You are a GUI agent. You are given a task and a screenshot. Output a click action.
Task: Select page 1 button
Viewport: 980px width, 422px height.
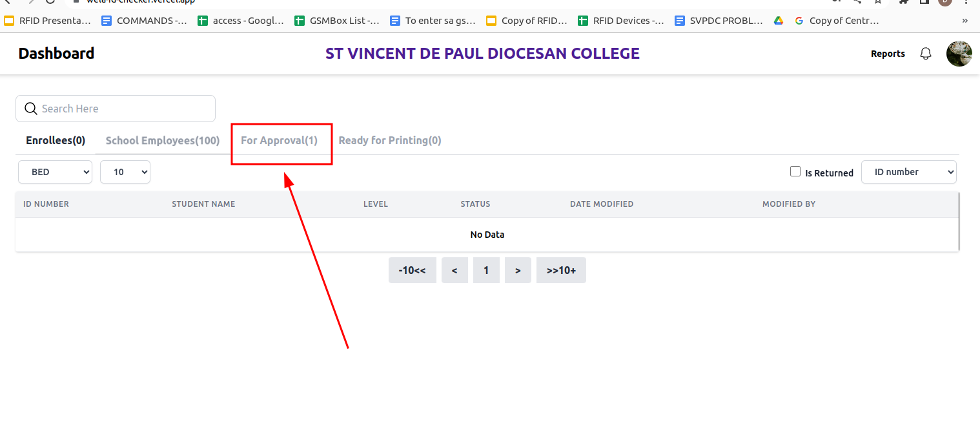coord(486,270)
